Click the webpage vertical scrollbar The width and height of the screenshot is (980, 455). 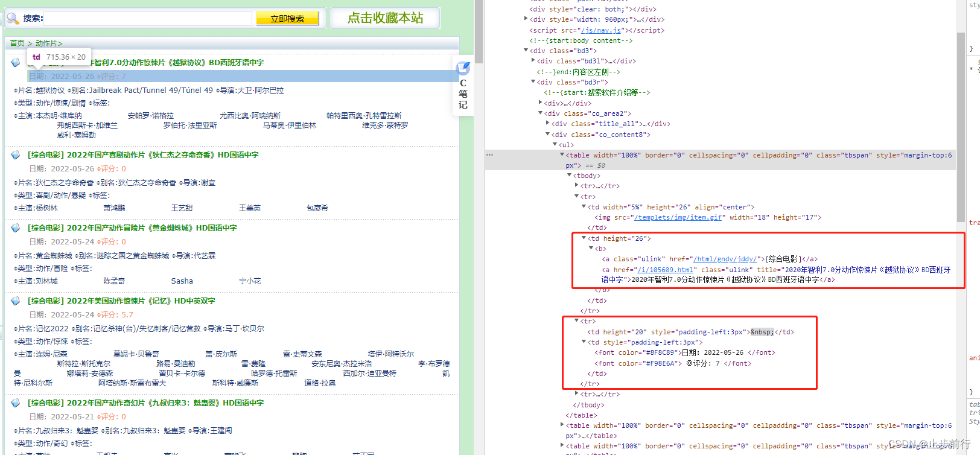point(479,31)
